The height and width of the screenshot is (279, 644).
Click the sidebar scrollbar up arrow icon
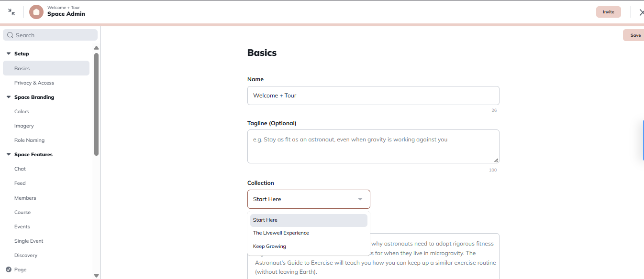point(96,47)
